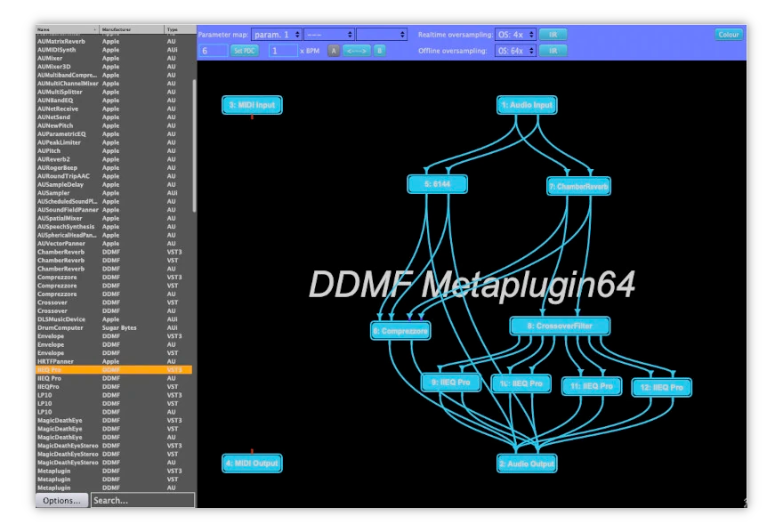Click the "3: MIDI Input" node
783x532 pixels.
[x=252, y=105]
